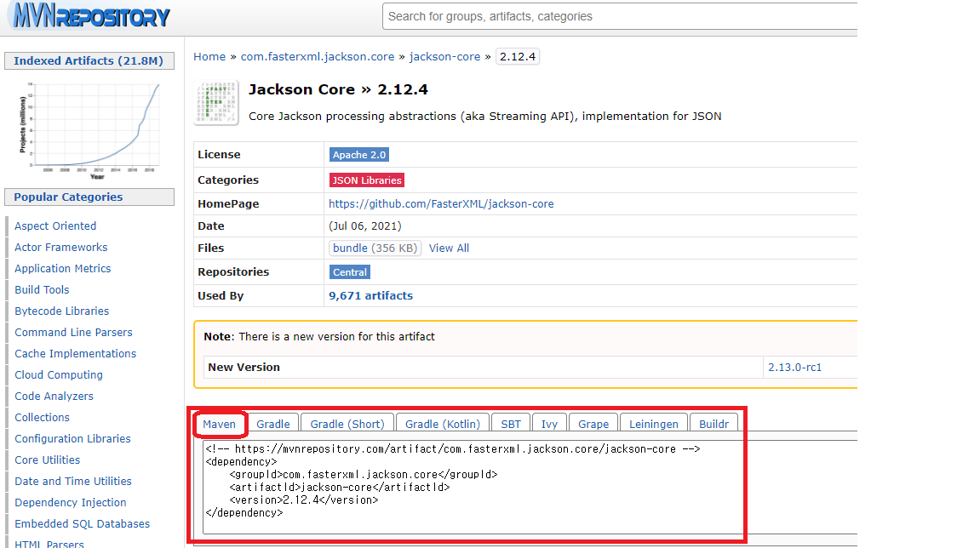Viewport: 980px width, 548px height.
Task: Click the Jackson Core artifact logo image
Action: (x=216, y=102)
